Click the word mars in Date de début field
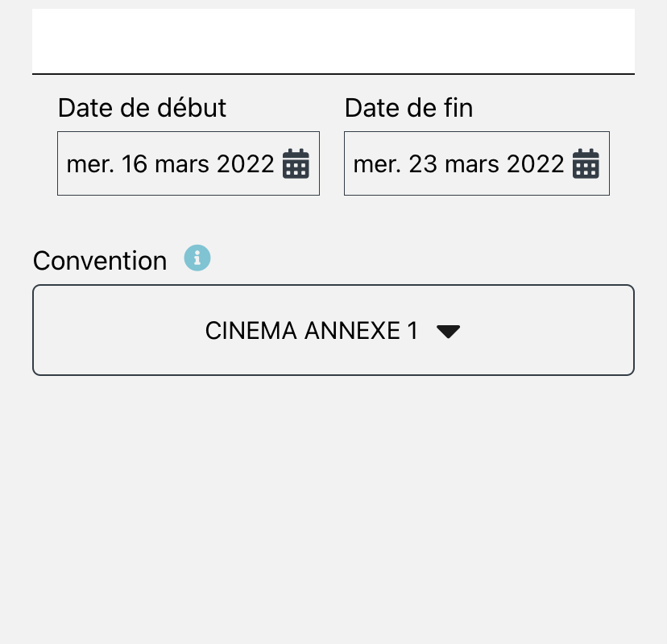This screenshot has width=667, height=644. pyautogui.click(x=181, y=164)
